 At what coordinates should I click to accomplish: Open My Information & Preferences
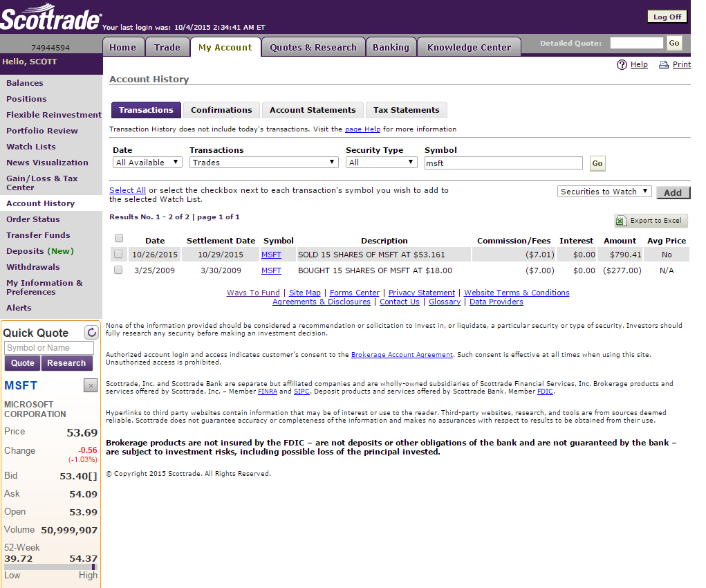click(x=44, y=287)
